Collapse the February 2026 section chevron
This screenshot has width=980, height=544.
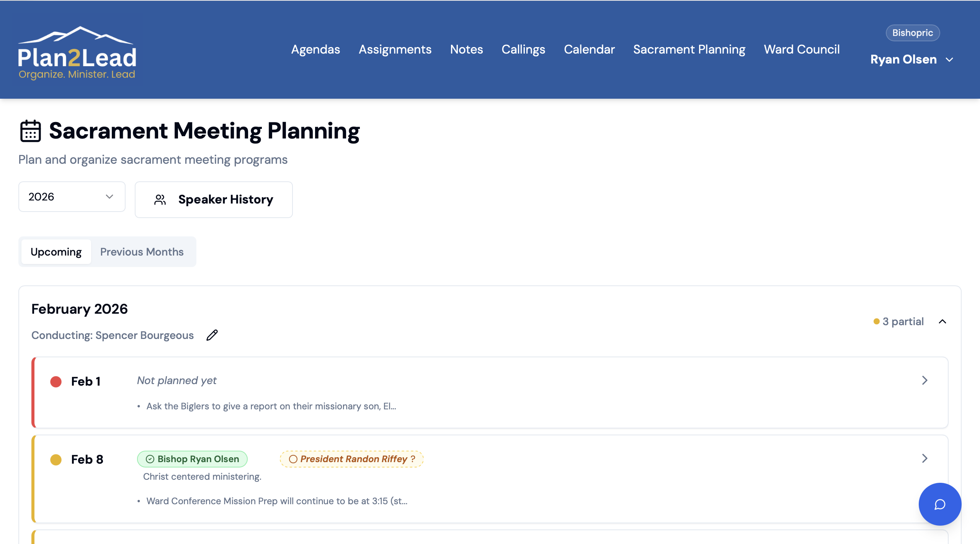click(x=942, y=322)
